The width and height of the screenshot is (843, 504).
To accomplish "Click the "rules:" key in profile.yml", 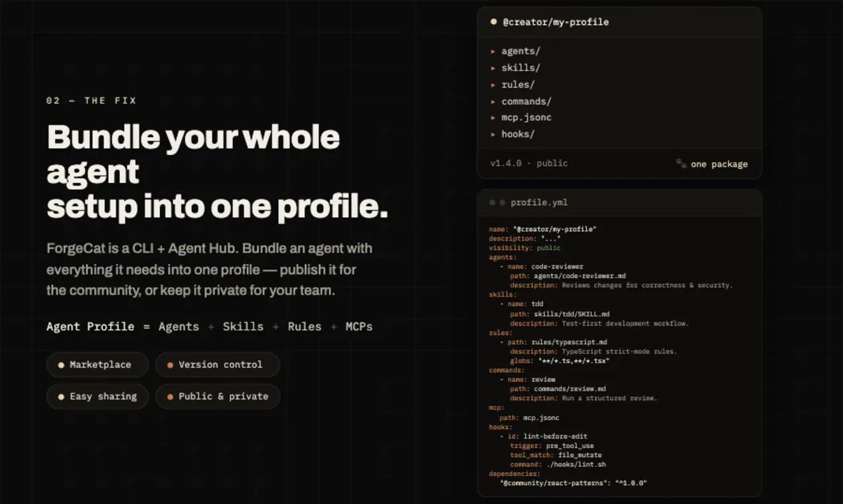I will (500, 333).
